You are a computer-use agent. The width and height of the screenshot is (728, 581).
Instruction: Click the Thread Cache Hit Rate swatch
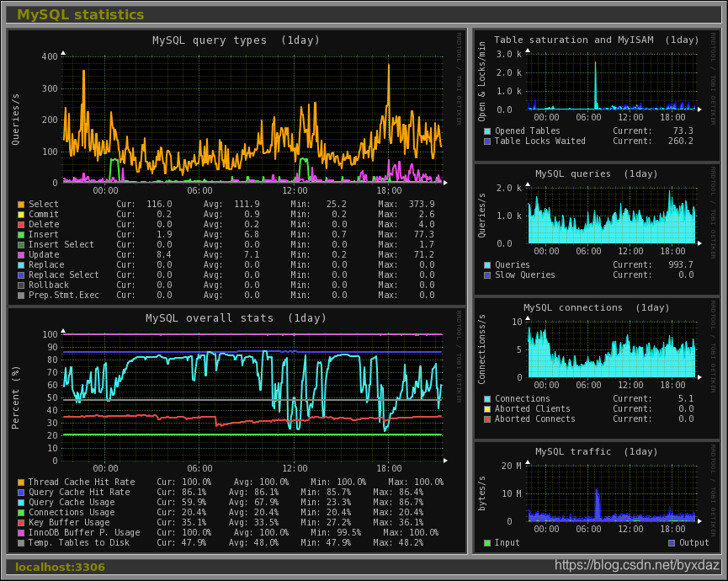coord(21,482)
